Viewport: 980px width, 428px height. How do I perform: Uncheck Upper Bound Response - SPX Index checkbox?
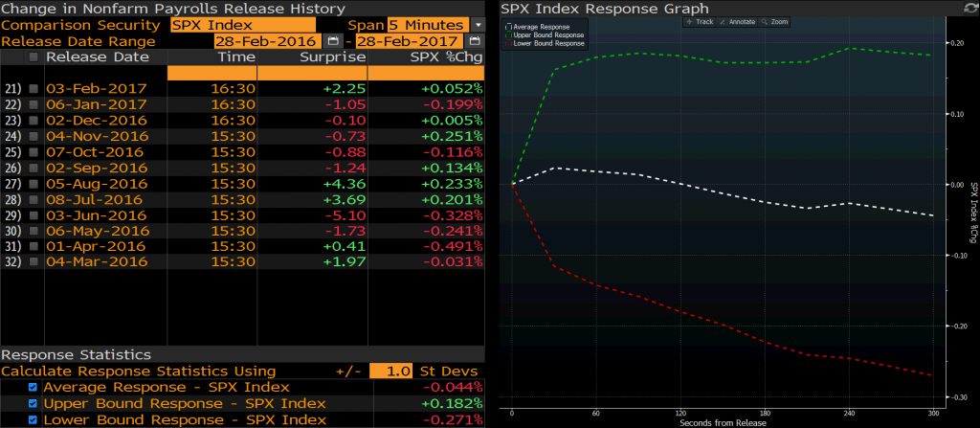[x=33, y=404]
